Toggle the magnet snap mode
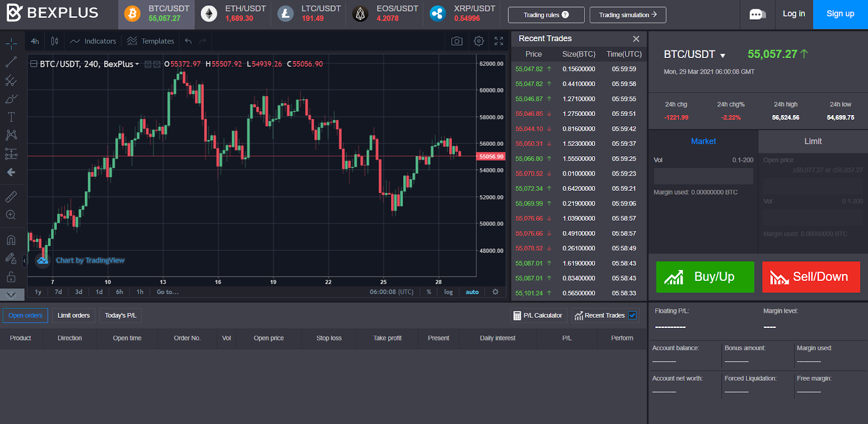Image resolution: width=868 pixels, height=424 pixels. (11, 240)
